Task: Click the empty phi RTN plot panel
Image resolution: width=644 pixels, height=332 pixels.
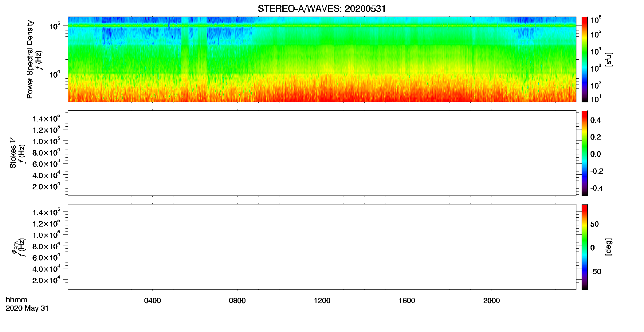Action: tap(322, 247)
